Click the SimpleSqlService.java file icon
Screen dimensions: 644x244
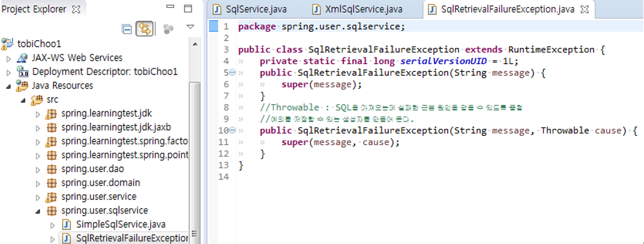pos(67,225)
